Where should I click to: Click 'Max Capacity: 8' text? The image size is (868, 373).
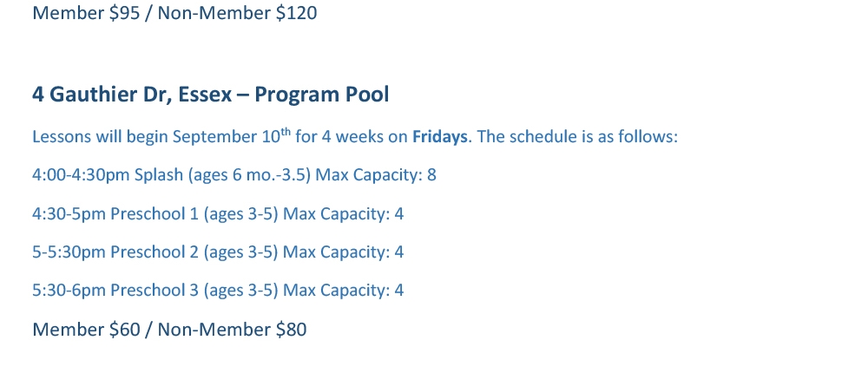pyautogui.click(x=376, y=175)
